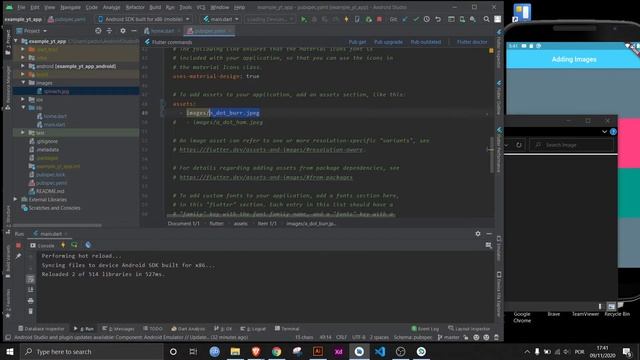This screenshot has width=640, height=360.
Task: Toggle scroll to end icon in console sidebar
Action: pos(31,290)
